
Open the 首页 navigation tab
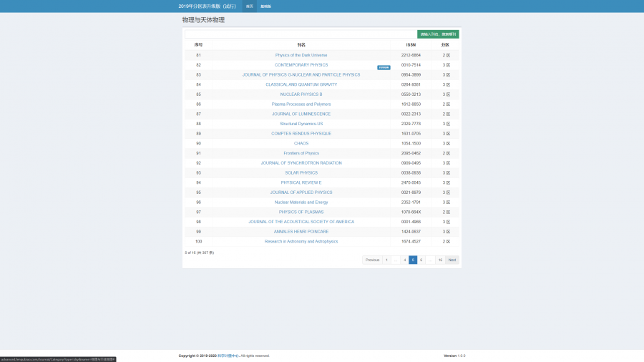pyautogui.click(x=249, y=6)
